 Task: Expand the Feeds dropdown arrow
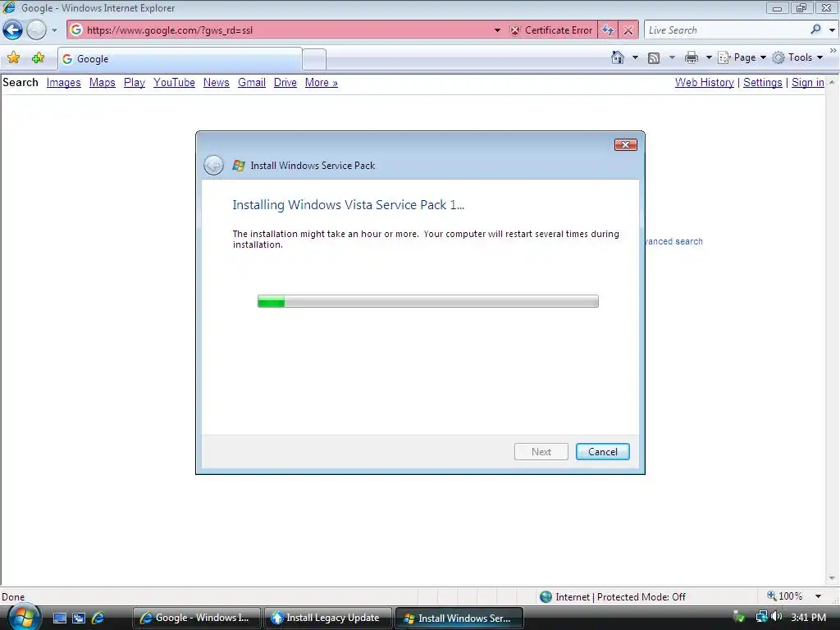point(672,57)
